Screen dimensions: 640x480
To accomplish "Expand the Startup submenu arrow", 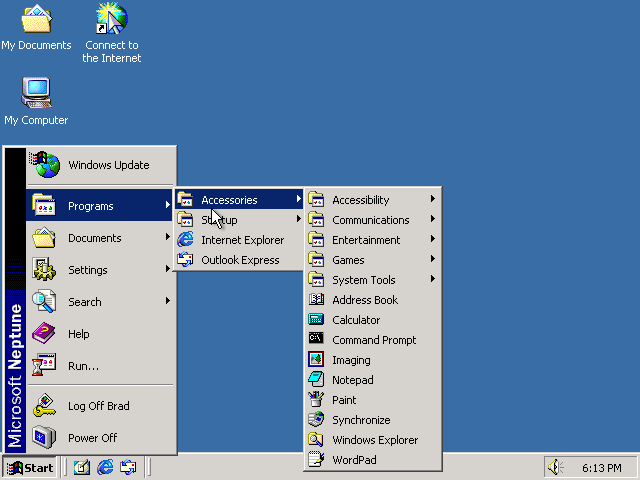I will (x=299, y=219).
